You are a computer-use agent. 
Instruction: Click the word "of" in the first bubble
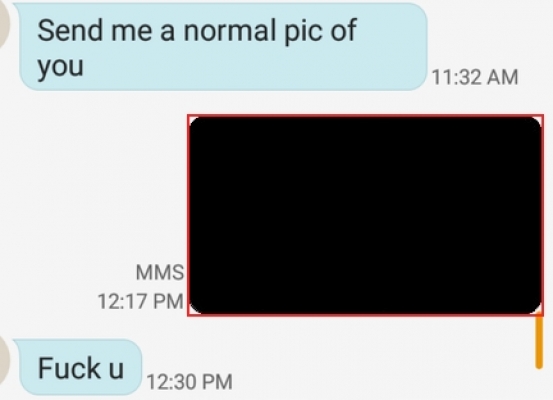pos(343,30)
